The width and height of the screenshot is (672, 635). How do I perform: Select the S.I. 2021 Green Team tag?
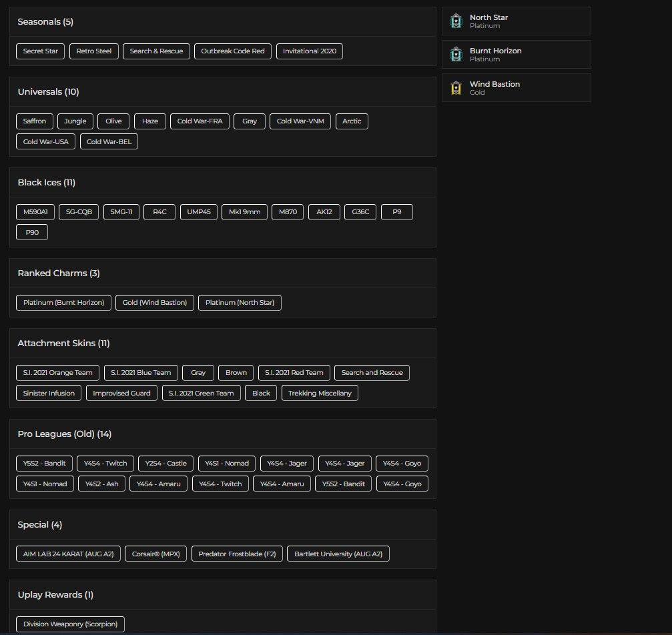pos(202,394)
